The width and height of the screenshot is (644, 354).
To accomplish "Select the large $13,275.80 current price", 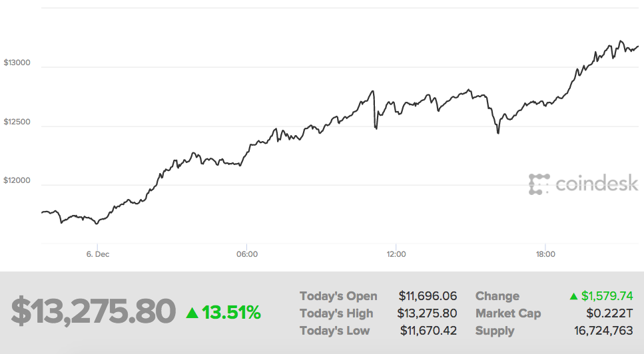I will tap(93, 311).
